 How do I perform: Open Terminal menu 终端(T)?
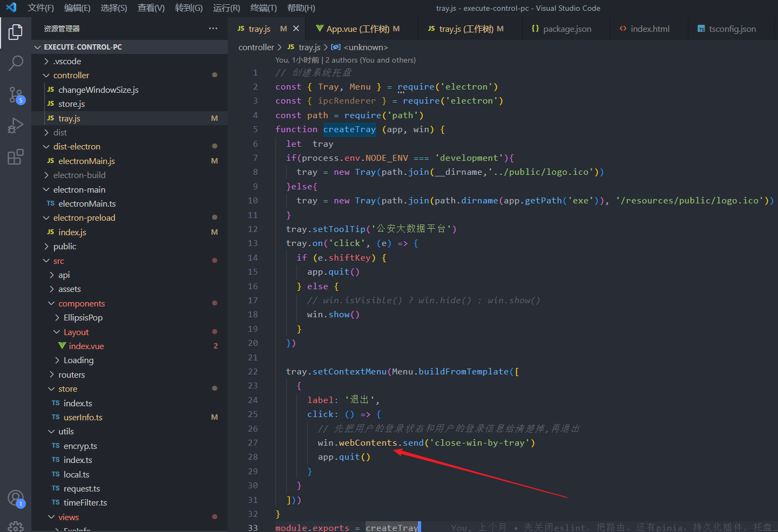pos(263,8)
